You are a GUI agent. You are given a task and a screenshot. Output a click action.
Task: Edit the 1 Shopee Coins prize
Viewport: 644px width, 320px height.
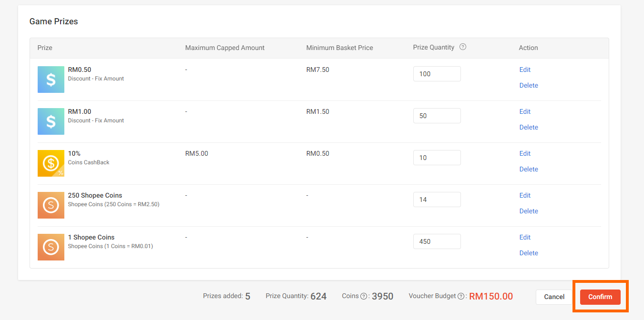[x=524, y=237]
